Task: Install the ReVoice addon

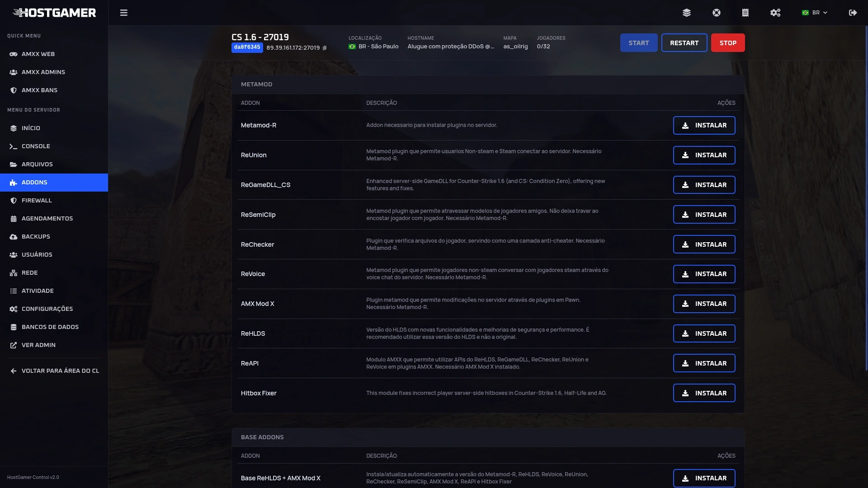Action: coord(704,274)
